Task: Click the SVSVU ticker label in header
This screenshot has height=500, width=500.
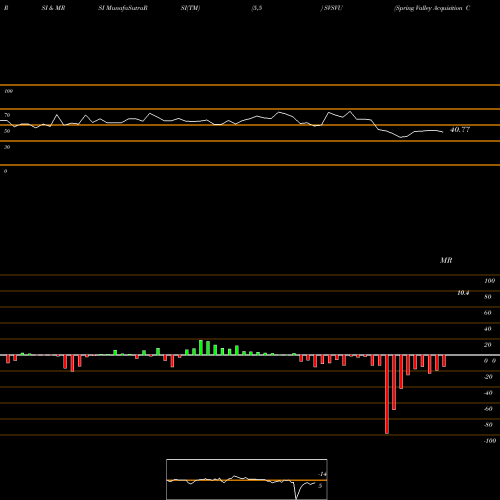Action: [331, 8]
